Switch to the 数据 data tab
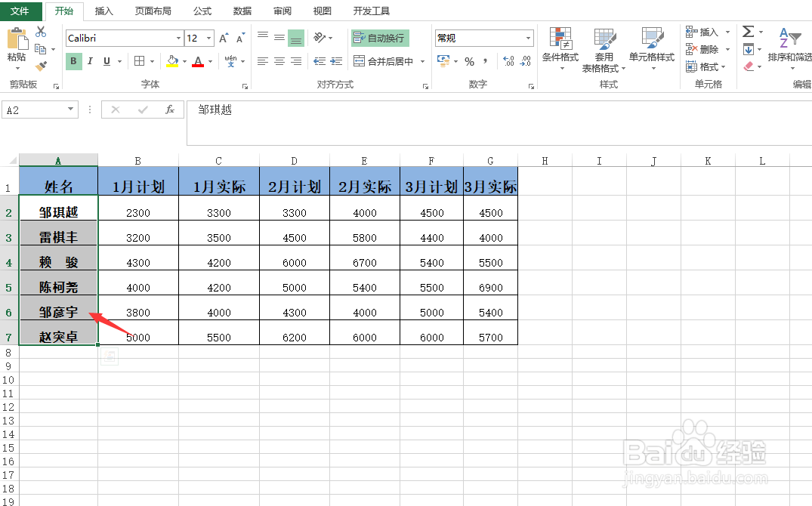This screenshot has height=506, width=812. click(x=242, y=11)
